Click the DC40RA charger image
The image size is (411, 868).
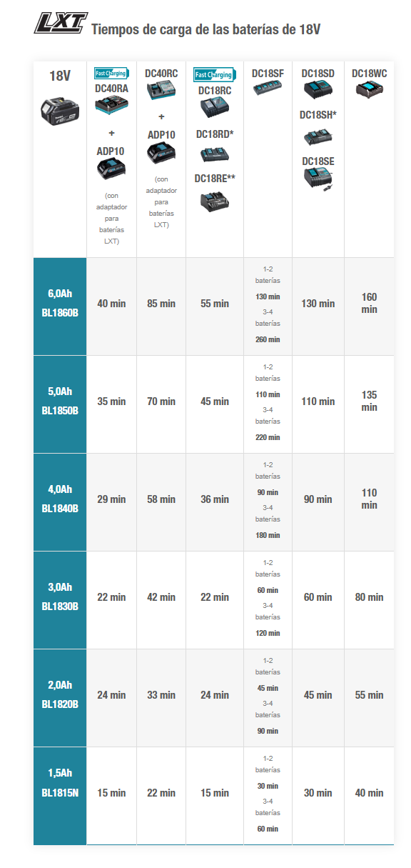[x=111, y=108]
